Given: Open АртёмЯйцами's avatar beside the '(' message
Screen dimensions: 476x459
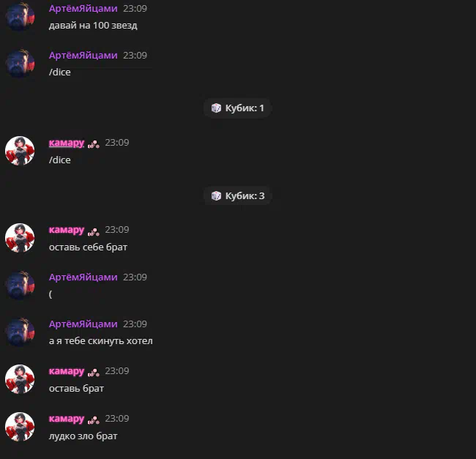Looking at the screenshot, I should pos(20,286).
